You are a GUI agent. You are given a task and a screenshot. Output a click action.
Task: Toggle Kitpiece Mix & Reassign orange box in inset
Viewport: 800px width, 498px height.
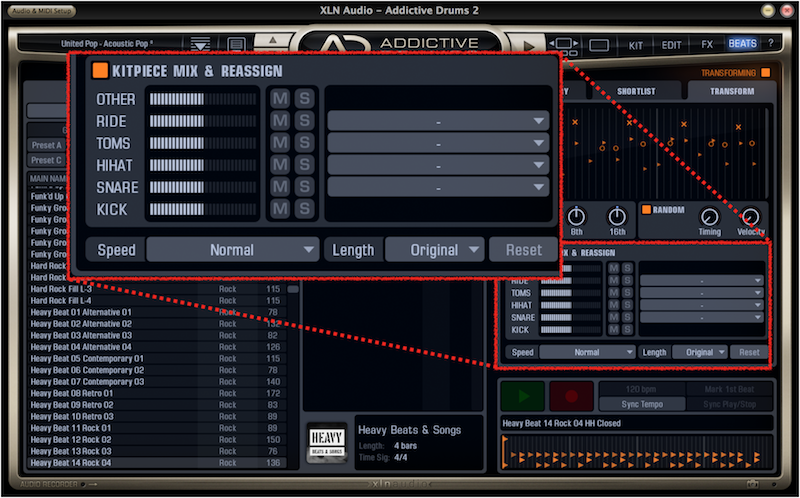coord(100,70)
